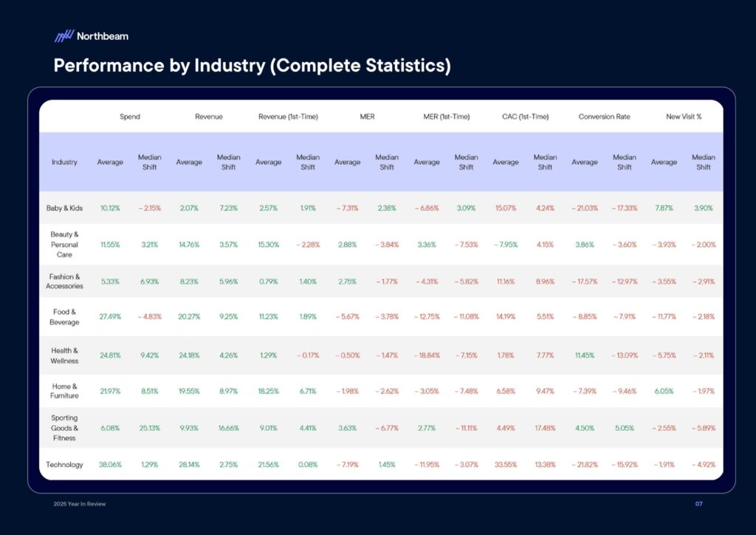This screenshot has width=756, height=535.
Task: Select the green 38.06% Spend value for Technology
Action: [110, 464]
